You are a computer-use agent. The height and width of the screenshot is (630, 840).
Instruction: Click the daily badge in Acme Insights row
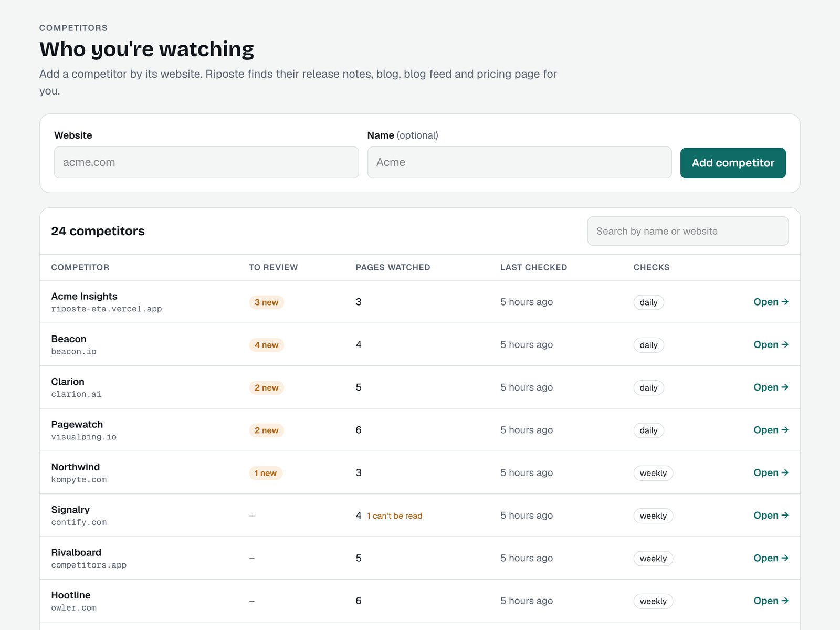648,302
